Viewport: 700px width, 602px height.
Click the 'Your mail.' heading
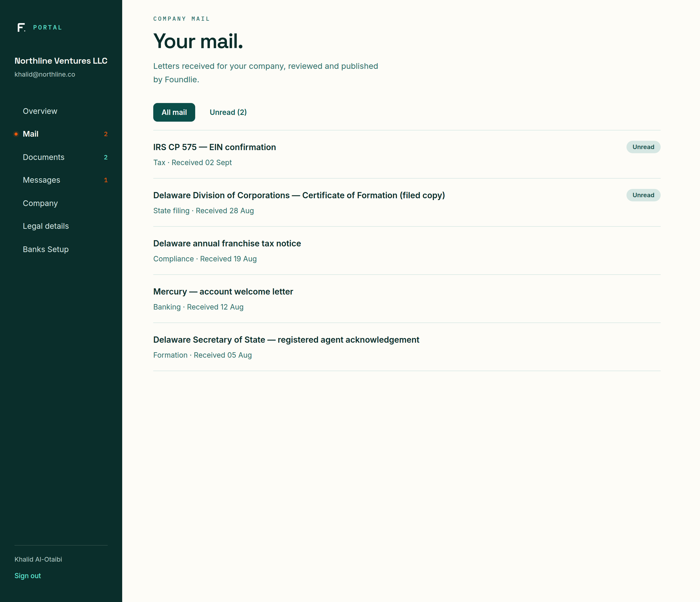(x=198, y=41)
